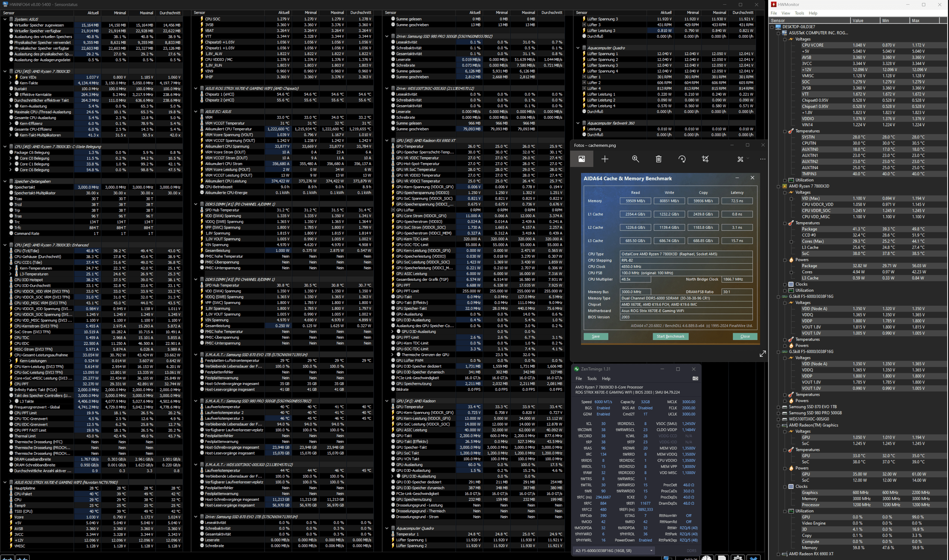Click Value column header in HWMonitor

tap(858, 20)
